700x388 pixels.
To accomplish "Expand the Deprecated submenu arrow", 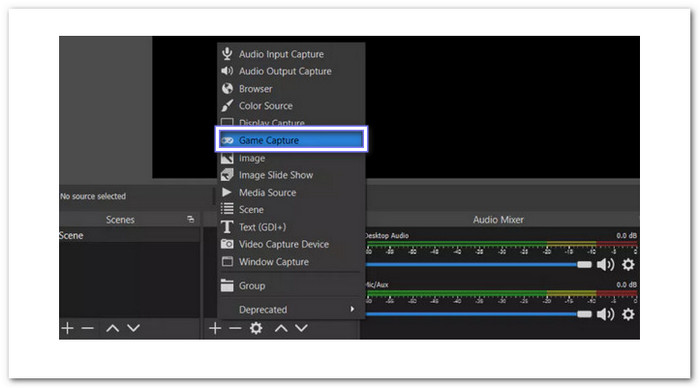I will click(352, 309).
